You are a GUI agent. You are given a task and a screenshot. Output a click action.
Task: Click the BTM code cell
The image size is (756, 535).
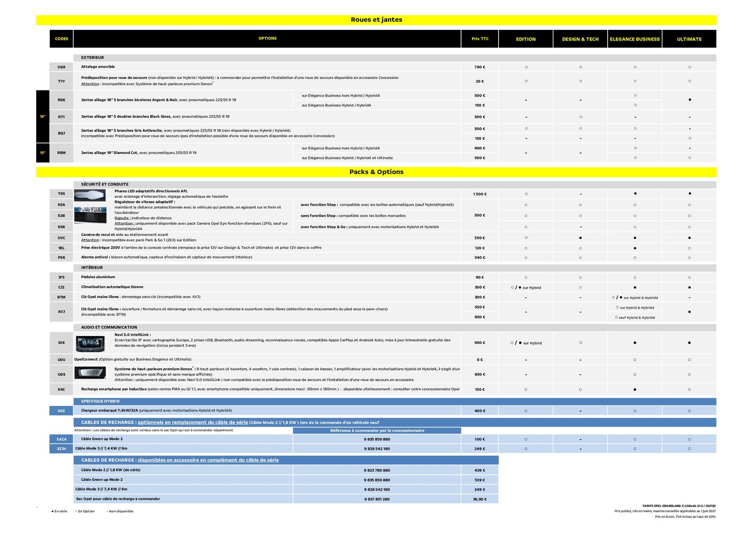point(61,297)
